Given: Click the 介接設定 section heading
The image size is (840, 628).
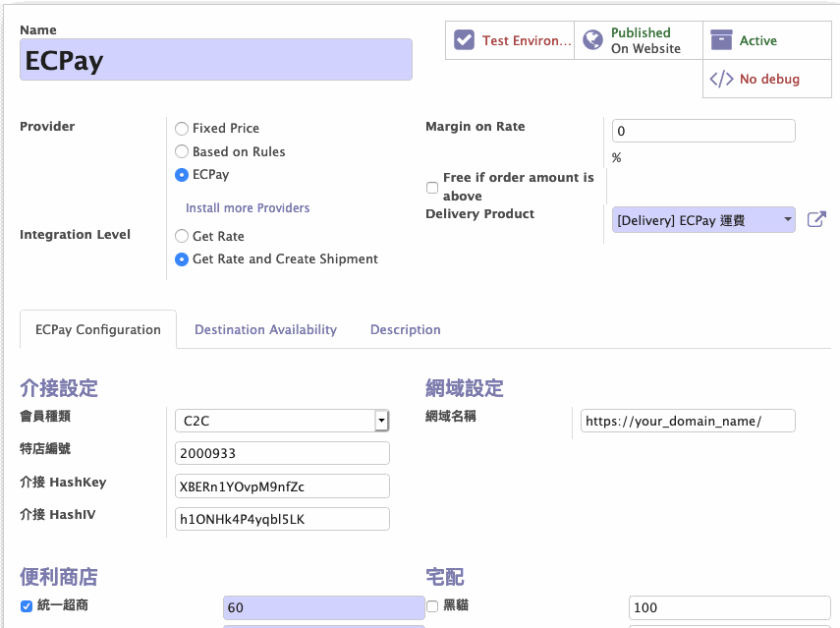Looking at the screenshot, I should [x=59, y=388].
